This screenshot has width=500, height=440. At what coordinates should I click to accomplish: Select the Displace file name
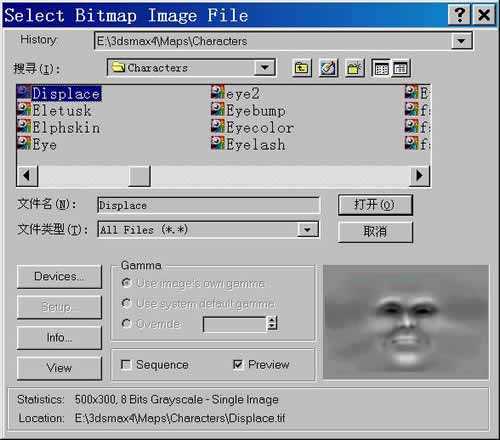tap(66, 93)
